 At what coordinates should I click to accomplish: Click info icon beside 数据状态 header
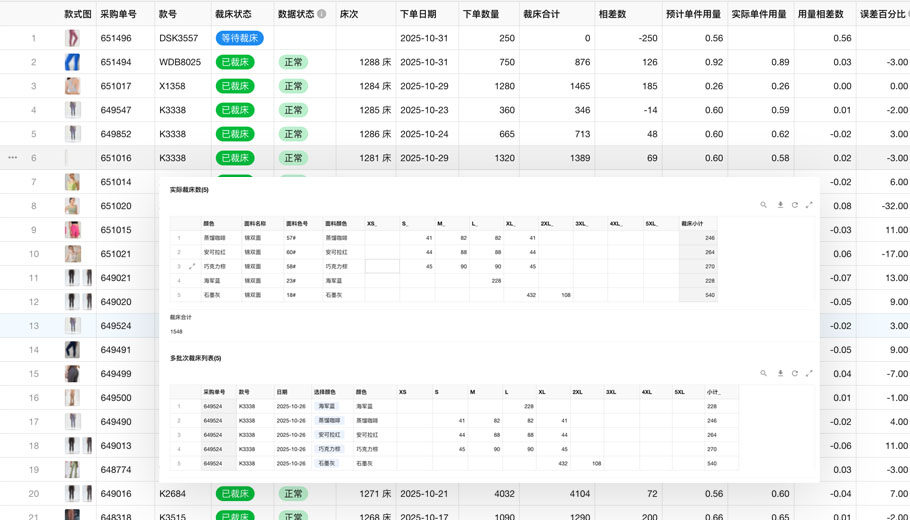pyautogui.click(x=322, y=14)
